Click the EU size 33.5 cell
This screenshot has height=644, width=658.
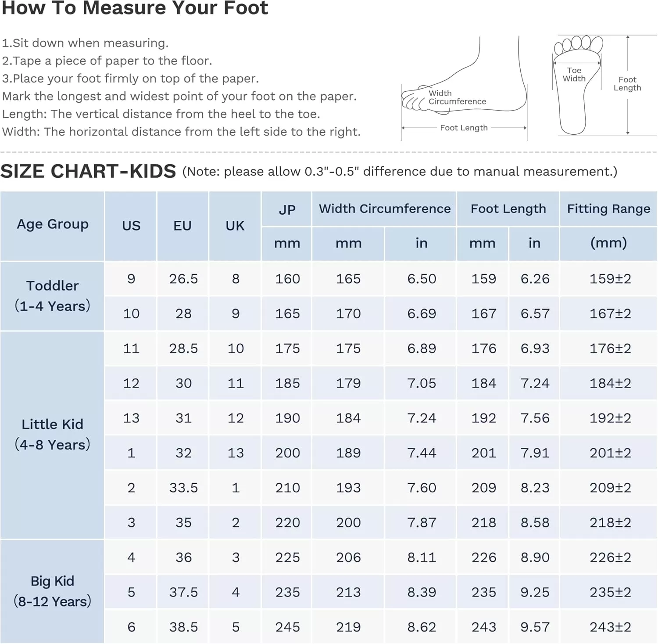(x=183, y=488)
